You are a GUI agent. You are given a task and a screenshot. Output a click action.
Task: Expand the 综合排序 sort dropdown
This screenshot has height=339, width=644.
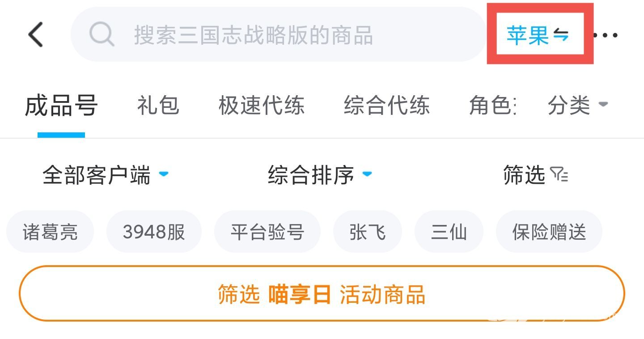tap(319, 175)
